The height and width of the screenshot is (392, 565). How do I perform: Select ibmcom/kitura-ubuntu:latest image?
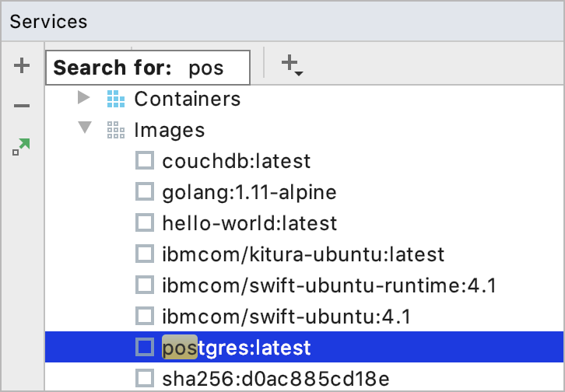point(303,254)
